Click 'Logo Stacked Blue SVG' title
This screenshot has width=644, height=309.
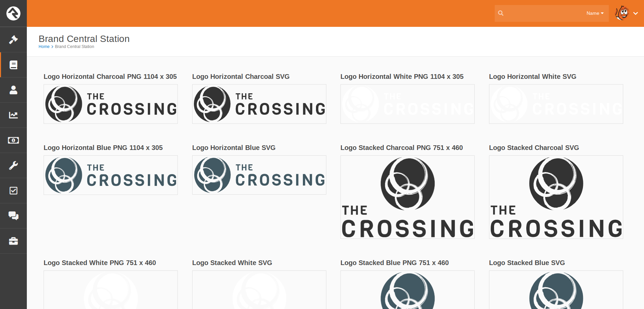(x=527, y=263)
